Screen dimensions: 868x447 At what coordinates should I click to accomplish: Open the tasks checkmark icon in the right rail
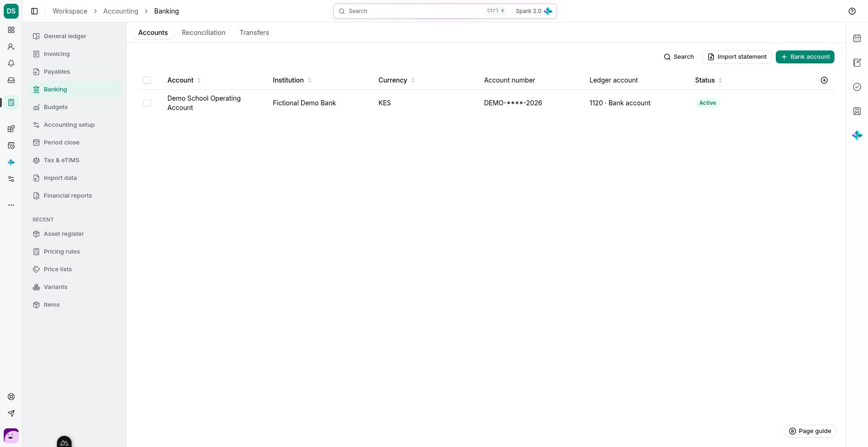coord(857,87)
